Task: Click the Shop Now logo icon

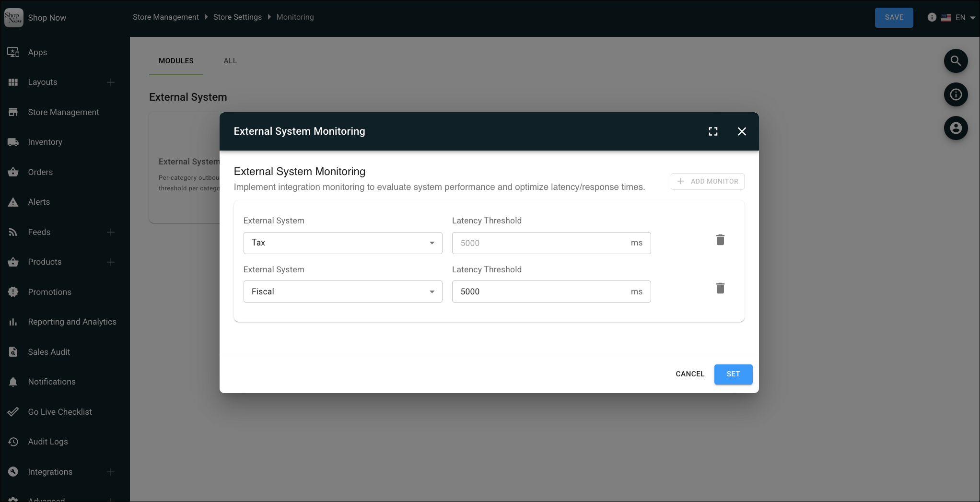Action: coord(13,18)
